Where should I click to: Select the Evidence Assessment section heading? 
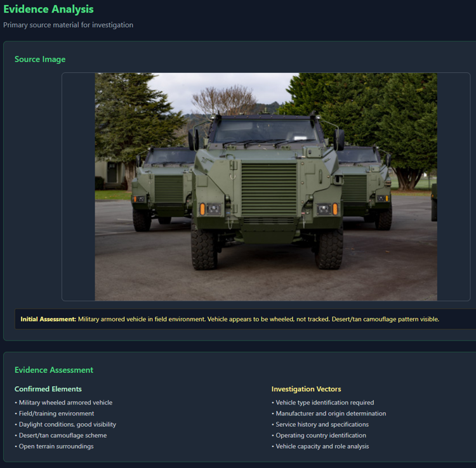click(x=54, y=370)
